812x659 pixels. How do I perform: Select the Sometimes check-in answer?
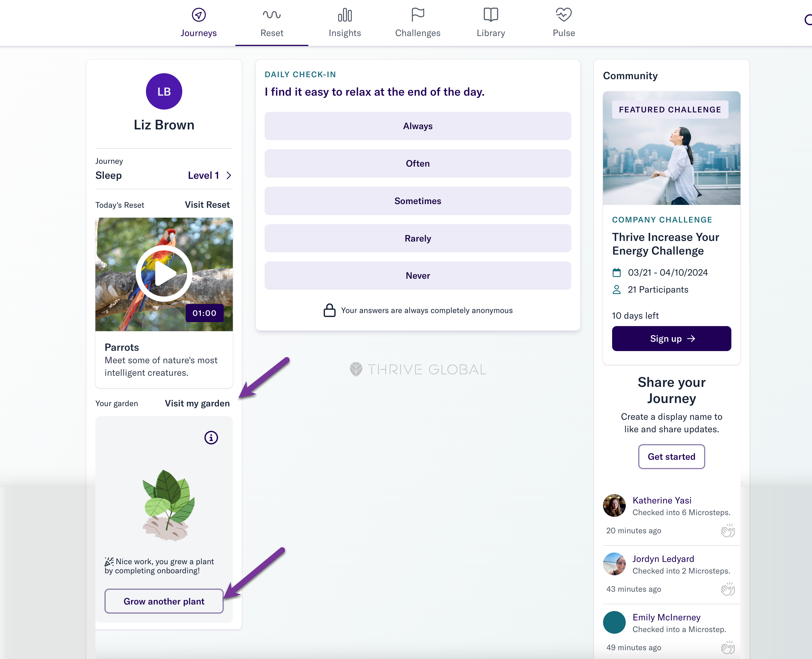(x=418, y=201)
